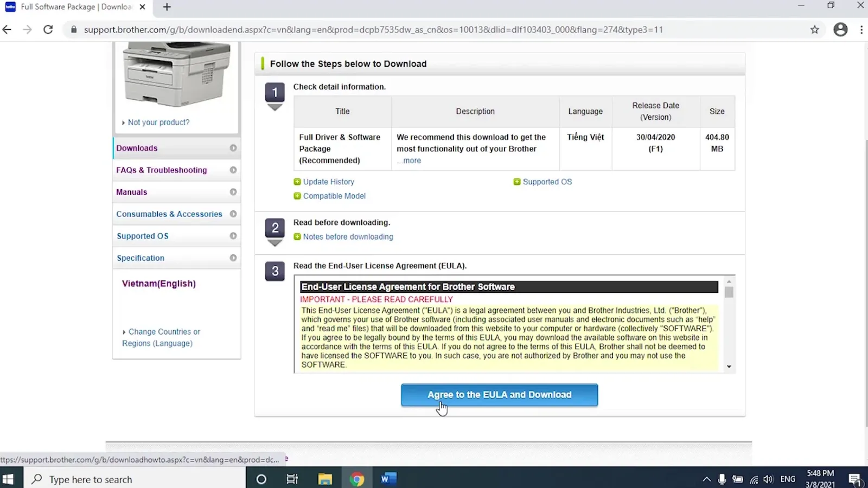Click Change Countries or Regions link

pos(161,337)
